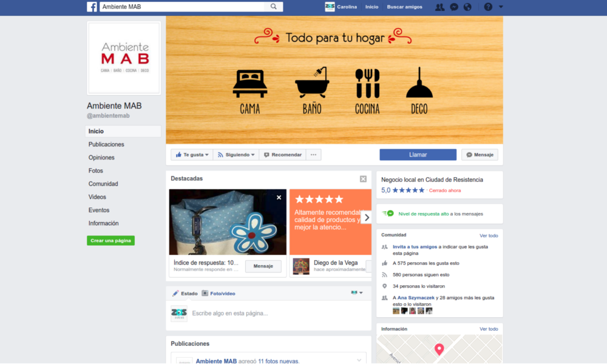This screenshot has height=364, width=607.
Task: Switch to the Foto/video post tab
Action: pyautogui.click(x=219, y=294)
